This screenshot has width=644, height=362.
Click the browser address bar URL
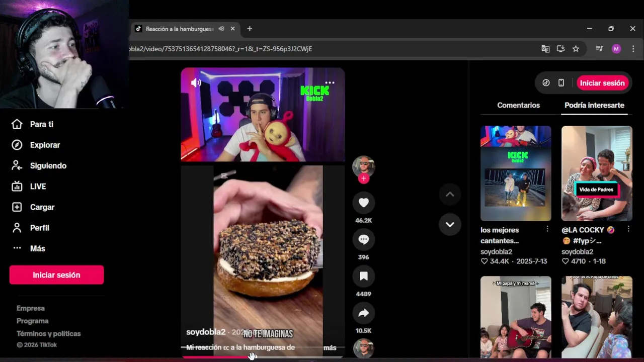[221, 49]
